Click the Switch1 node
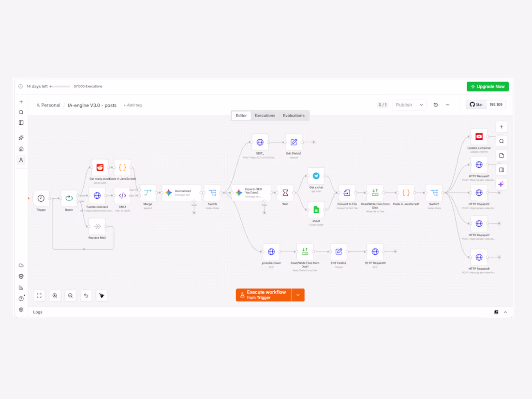Viewport: 532px width, 399px height. 434,192
